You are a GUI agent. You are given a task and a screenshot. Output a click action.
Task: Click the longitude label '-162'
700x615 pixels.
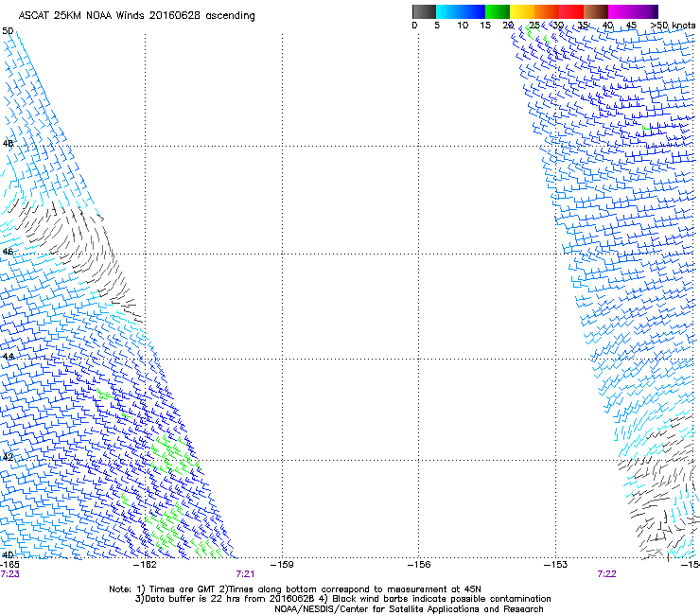tap(145, 565)
